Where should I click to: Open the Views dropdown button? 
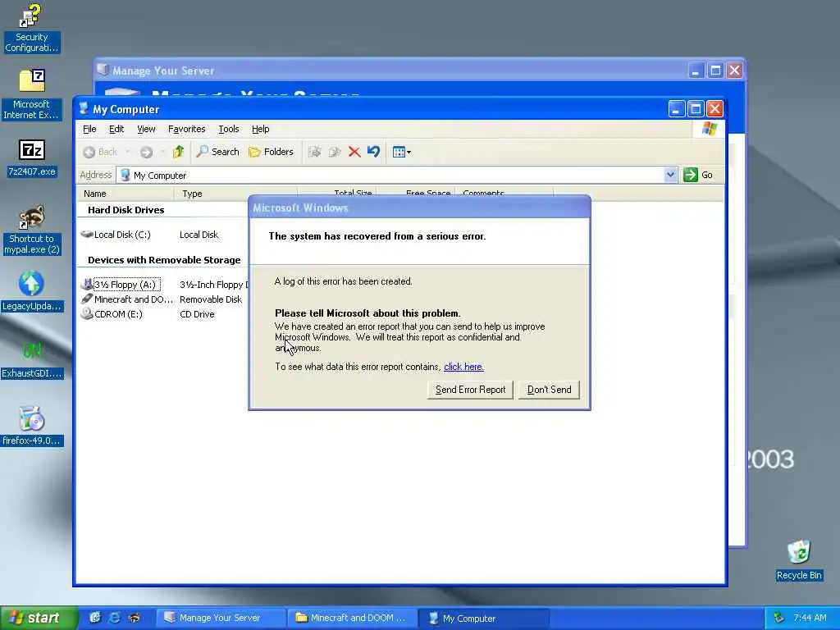point(401,152)
